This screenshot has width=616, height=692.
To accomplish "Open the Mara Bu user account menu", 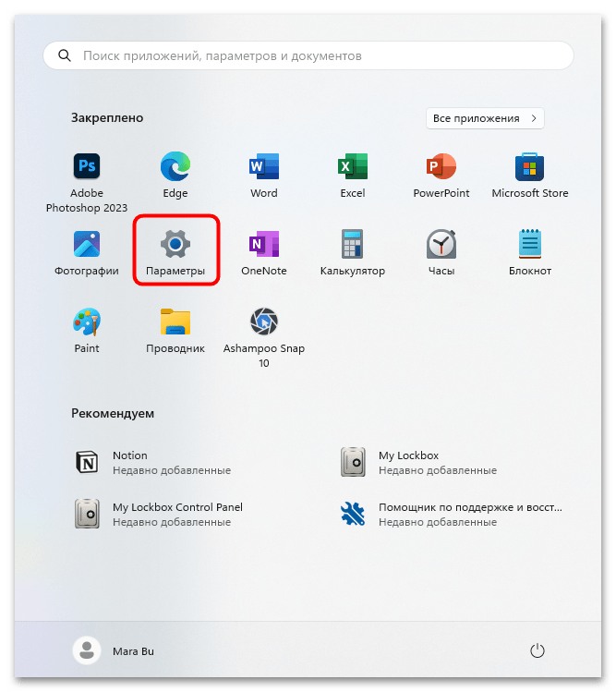I will click(x=114, y=651).
